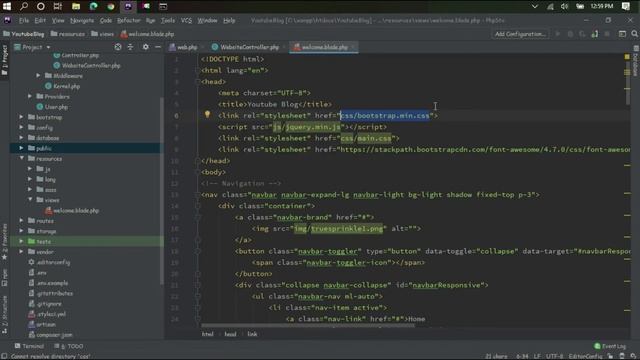Hide the Project panel with minus icon
Viewport: 640px width, 360px height.
pos(158,47)
